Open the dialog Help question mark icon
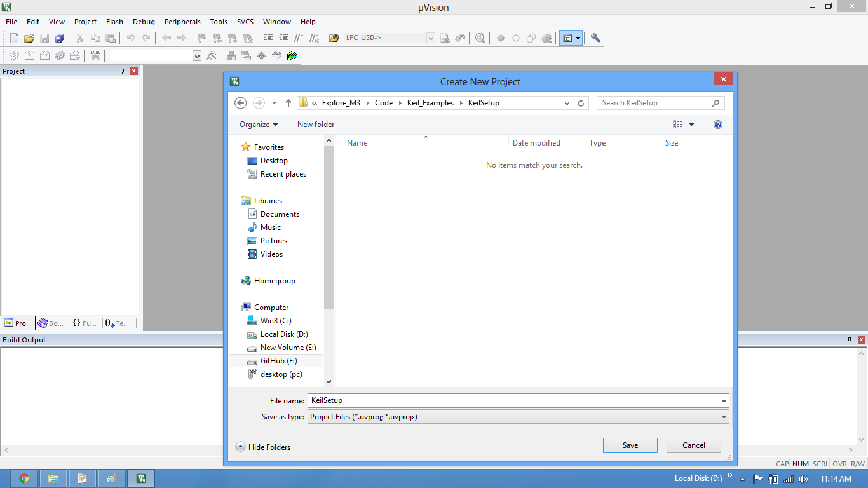 [x=718, y=125]
